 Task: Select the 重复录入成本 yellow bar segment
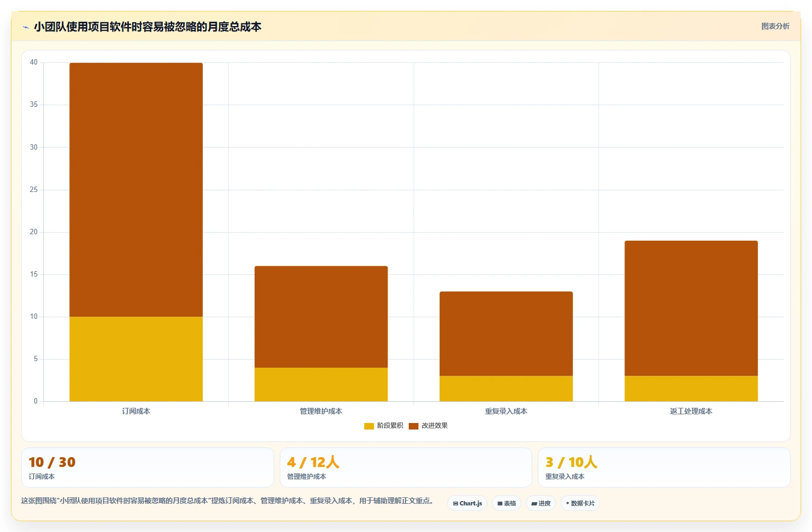coord(506,389)
